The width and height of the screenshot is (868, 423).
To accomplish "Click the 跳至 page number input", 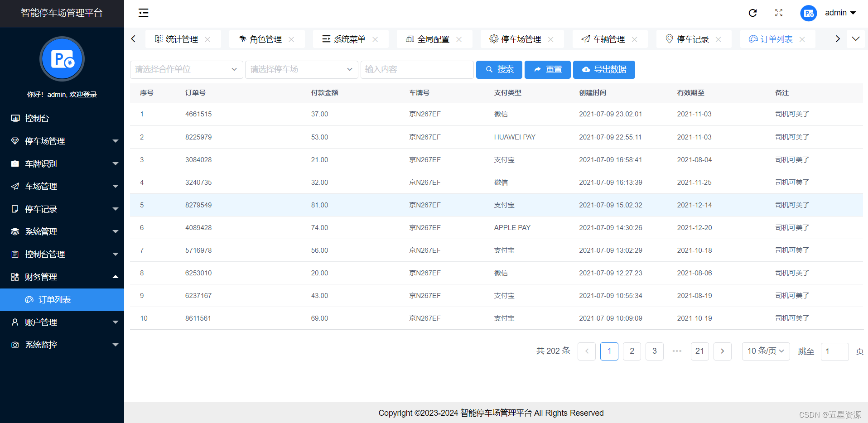I will coord(834,351).
